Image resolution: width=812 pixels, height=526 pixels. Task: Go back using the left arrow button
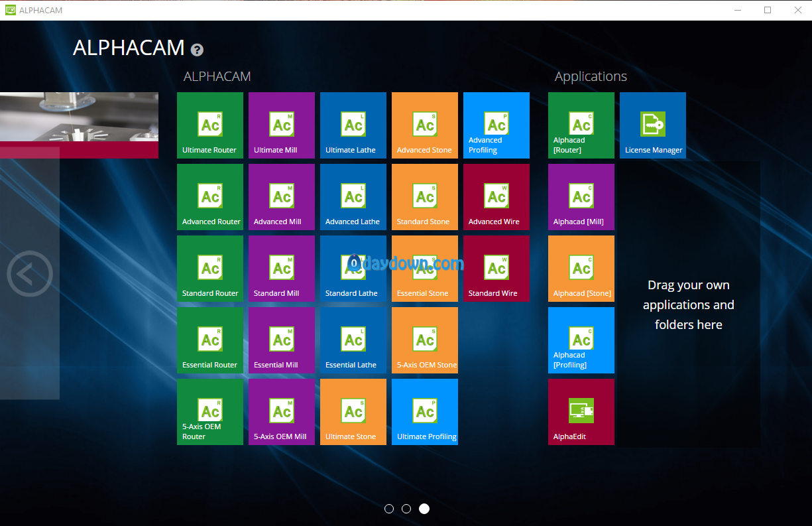point(29,273)
